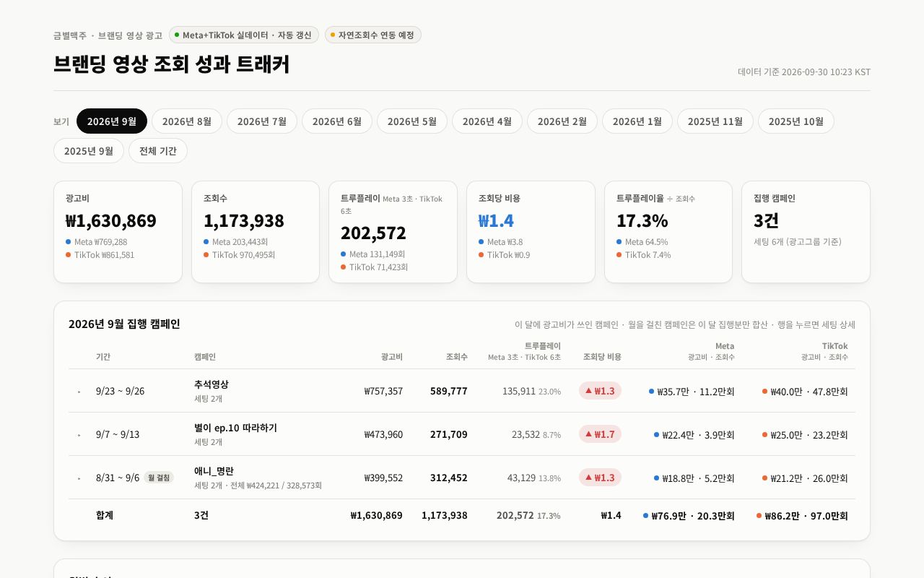The height and width of the screenshot is (578, 924).
Task: Click the ₩1.7 cost-per-view badge
Action: pos(600,434)
